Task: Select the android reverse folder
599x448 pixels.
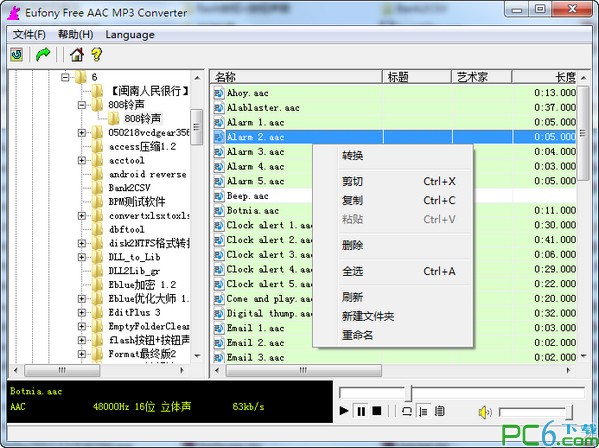Action: click(x=148, y=174)
